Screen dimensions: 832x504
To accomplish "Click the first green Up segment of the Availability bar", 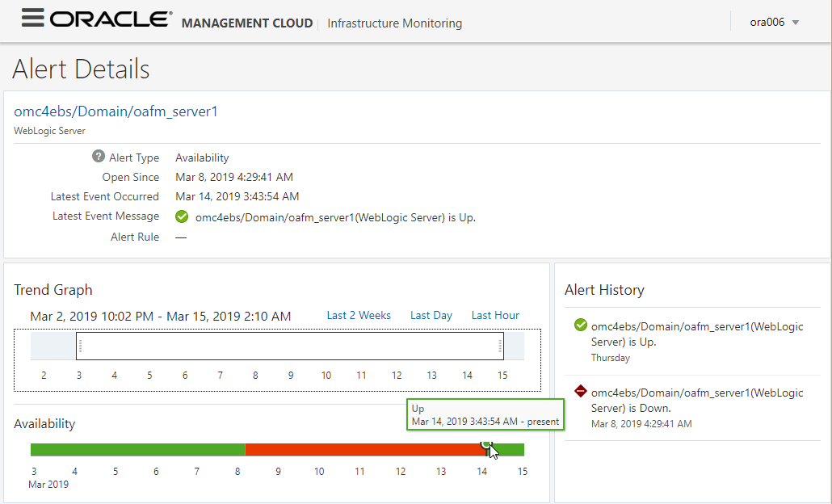I will tap(137, 450).
